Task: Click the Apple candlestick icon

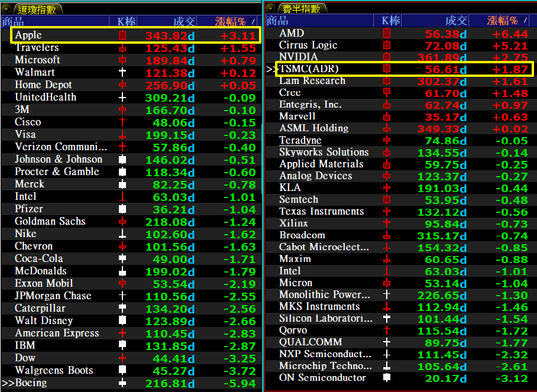Action: tap(122, 35)
